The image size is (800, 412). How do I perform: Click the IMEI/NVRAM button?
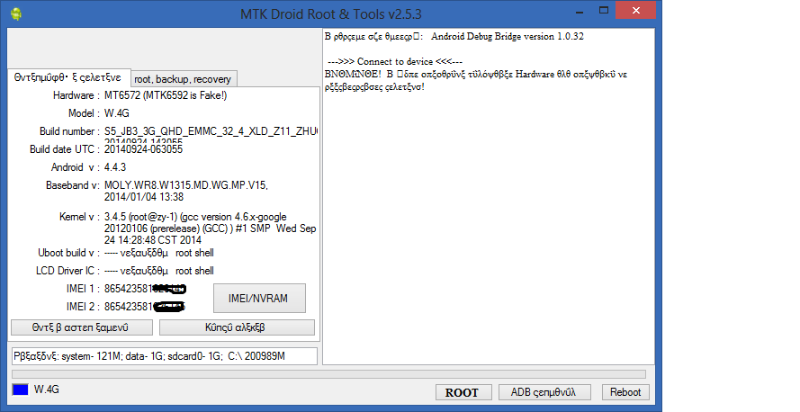point(259,298)
